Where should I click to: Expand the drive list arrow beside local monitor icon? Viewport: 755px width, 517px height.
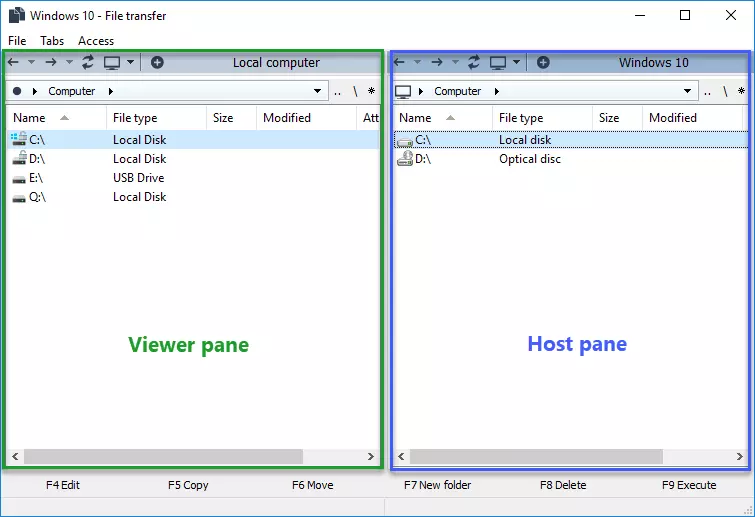click(x=130, y=62)
